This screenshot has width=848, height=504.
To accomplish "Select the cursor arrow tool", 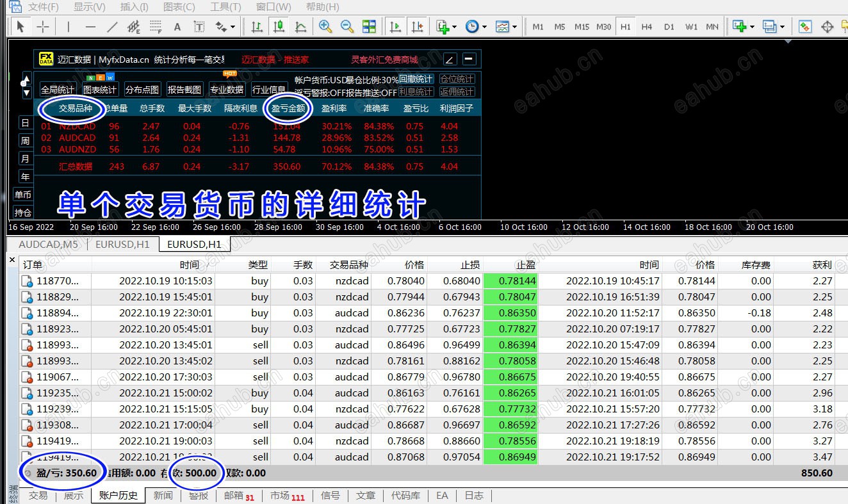I will point(20,27).
